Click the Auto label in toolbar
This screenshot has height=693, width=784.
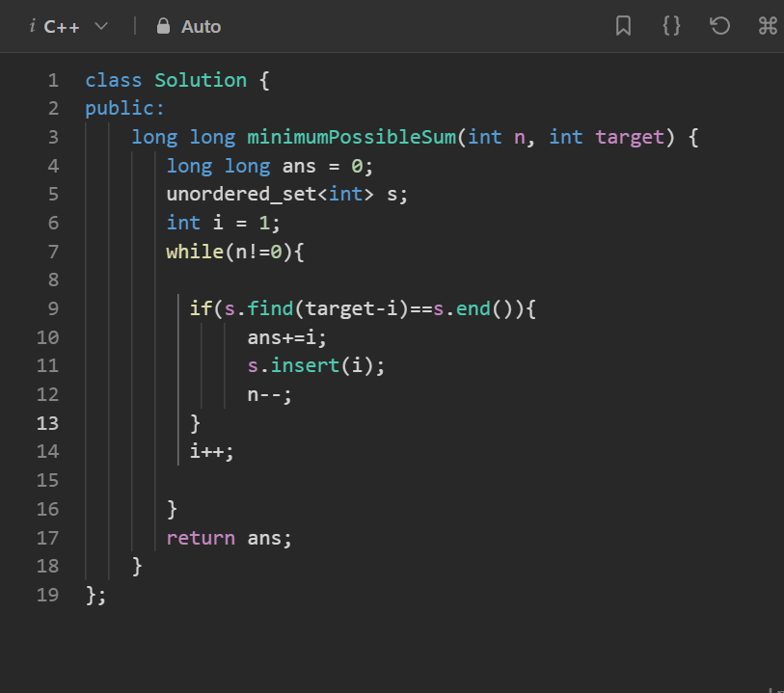(201, 26)
